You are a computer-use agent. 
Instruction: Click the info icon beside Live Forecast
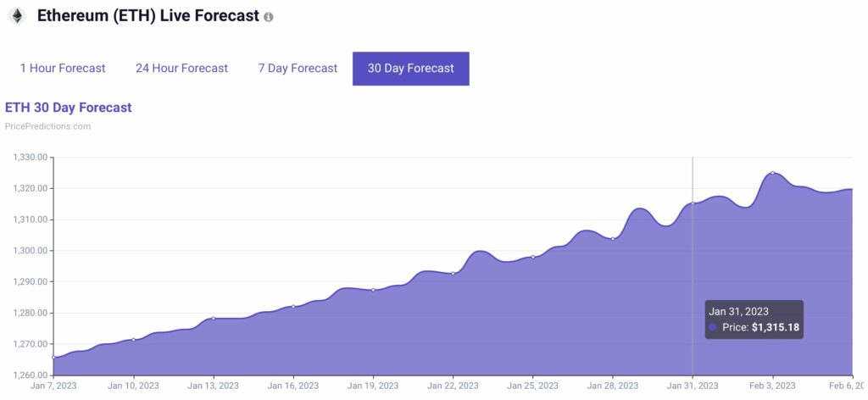[269, 17]
